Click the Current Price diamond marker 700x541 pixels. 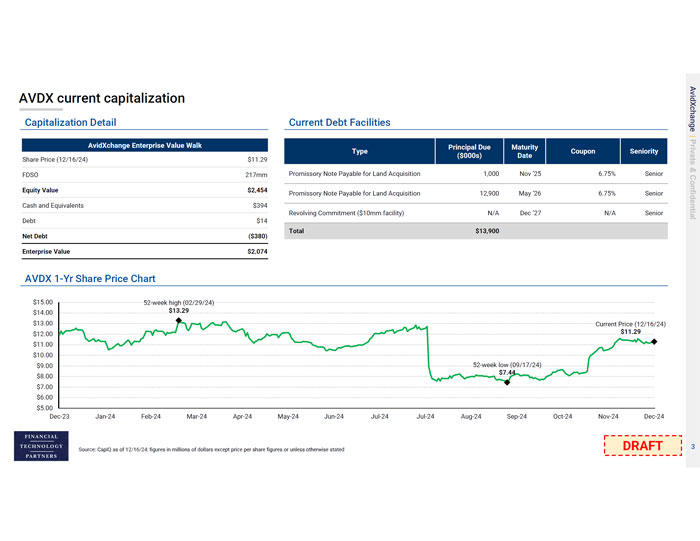point(654,341)
